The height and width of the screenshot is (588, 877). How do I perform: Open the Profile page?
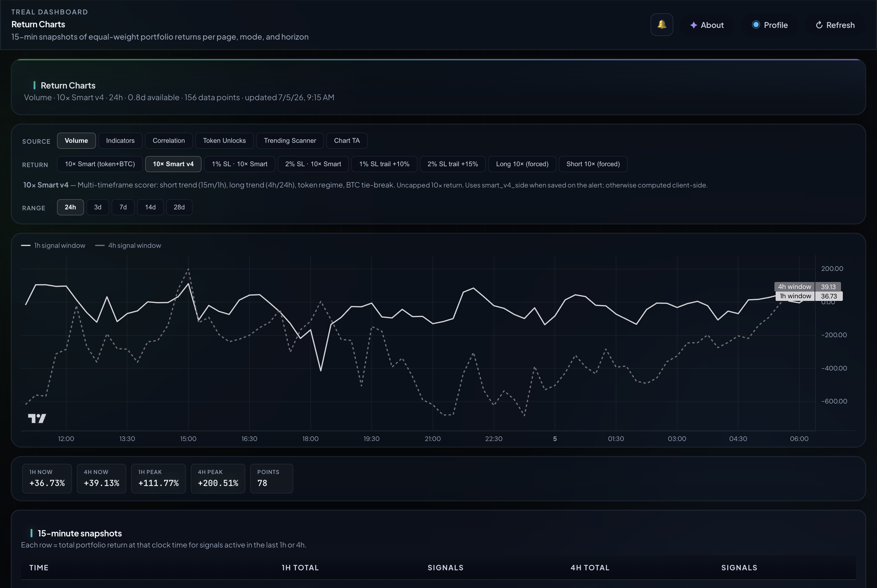(770, 25)
